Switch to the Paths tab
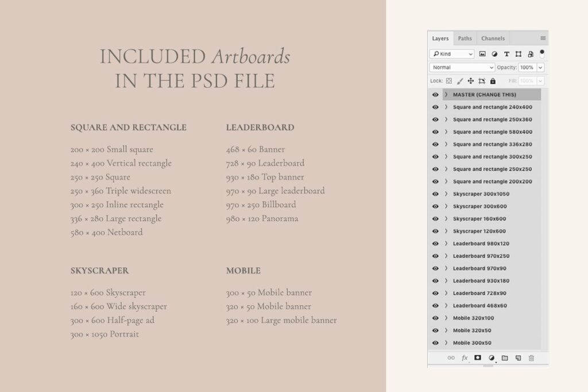This screenshot has height=392, width=588. click(x=465, y=38)
